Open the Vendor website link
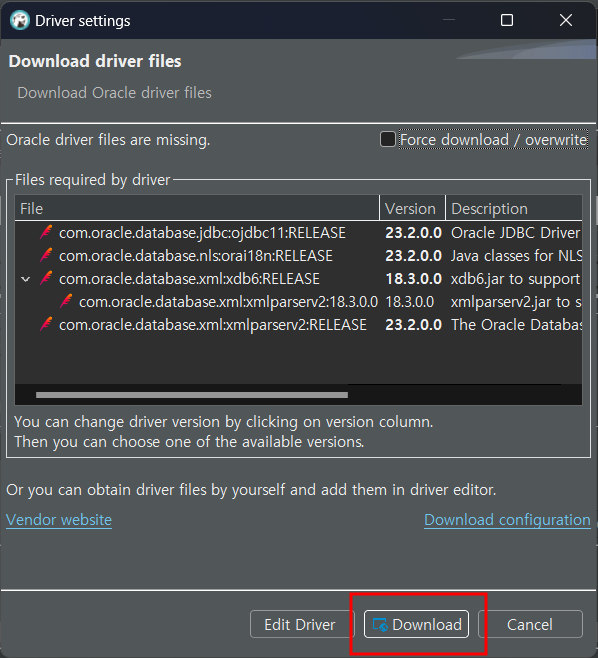The height and width of the screenshot is (658, 598). click(x=59, y=520)
